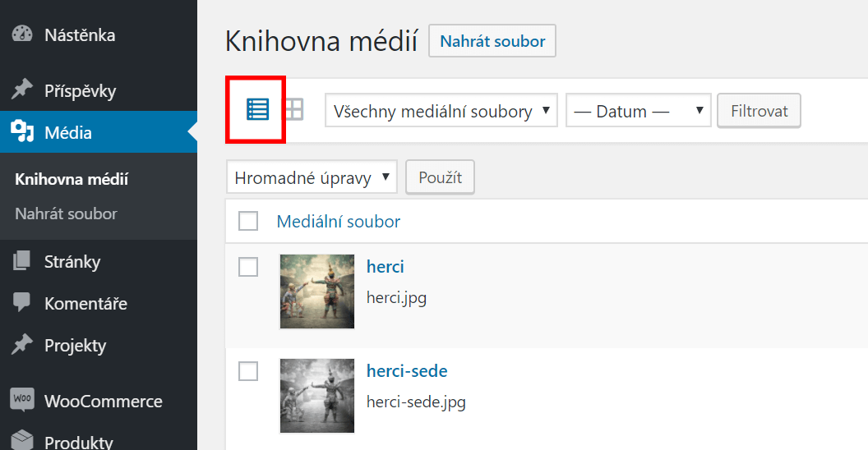Select Nahrát soubor in sidebar submenu
The image size is (868, 450).
point(66,214)
